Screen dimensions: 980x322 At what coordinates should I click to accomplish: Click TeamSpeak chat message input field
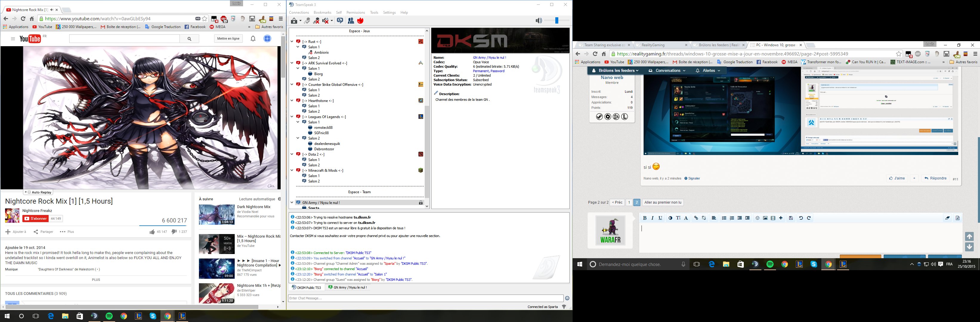click(426, 298)
